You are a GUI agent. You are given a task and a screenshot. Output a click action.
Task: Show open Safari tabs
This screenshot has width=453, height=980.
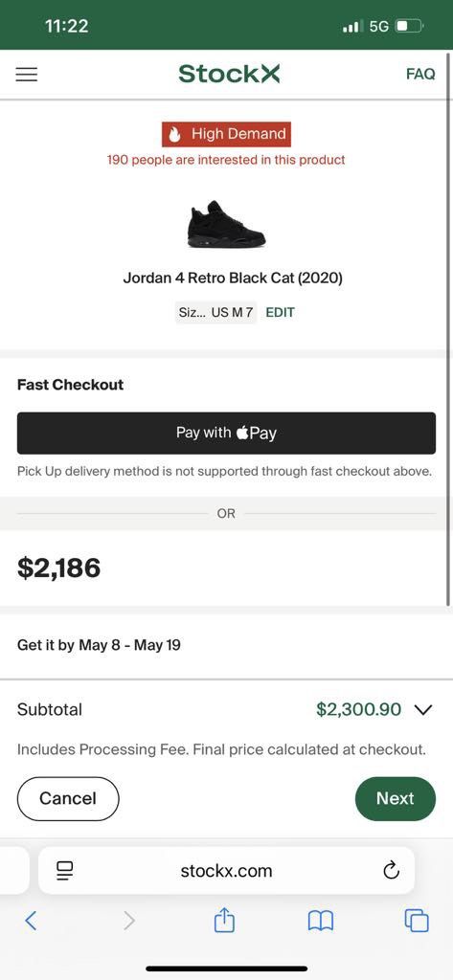[x=417, y=920]
